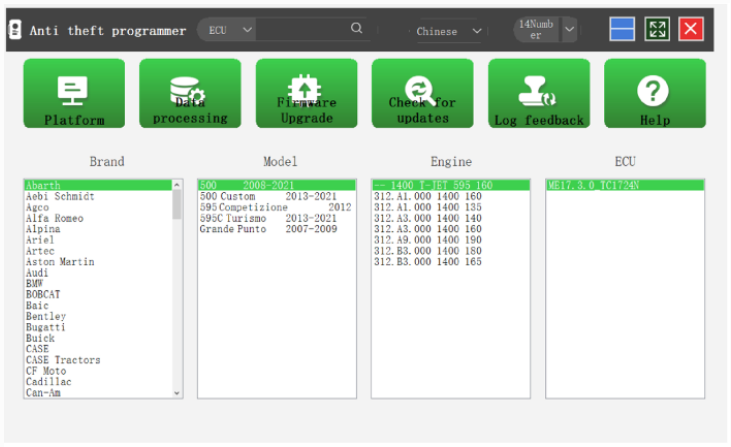731x447 pixels.
Task: Launch the Firmware Upgrade tile
Action: (x=306, y=93)
